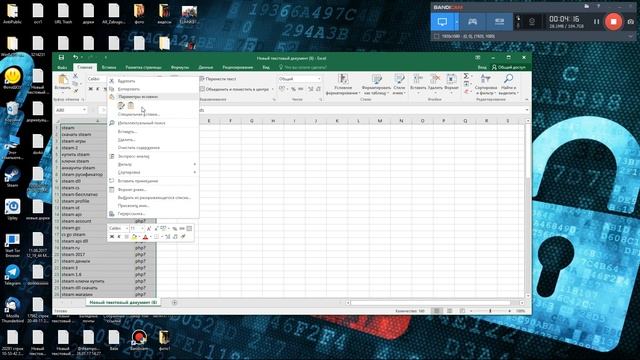Viewport: 640px width, 360px height.
Task: Save the workbook from quick access toolbar
Action: (x=61, y=58)
